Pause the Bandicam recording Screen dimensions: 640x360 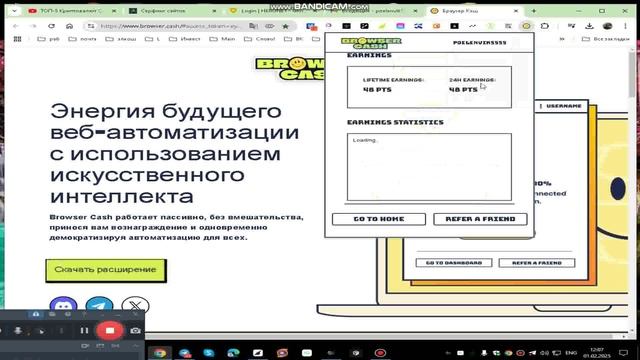point(84,331)
